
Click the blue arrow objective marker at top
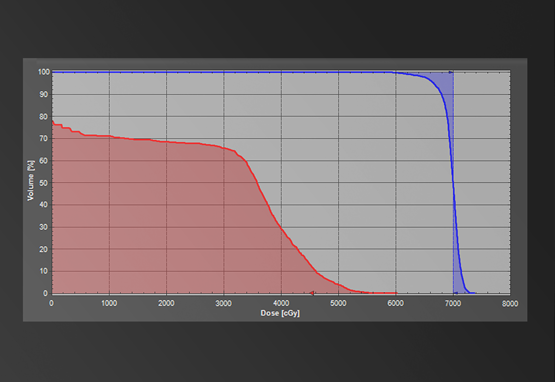tap(451, 72)
